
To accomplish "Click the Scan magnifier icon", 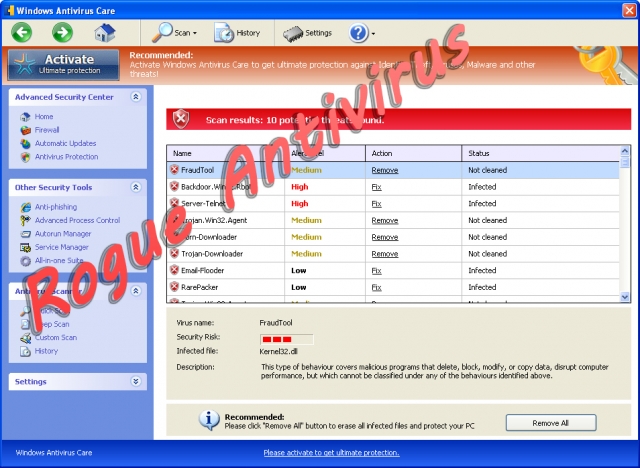I will [162, 32].
